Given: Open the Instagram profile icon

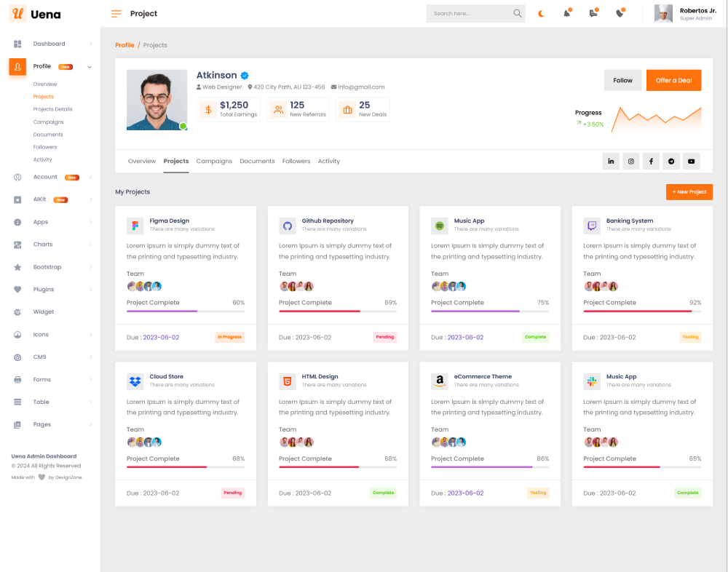Looking at the screenshot, I should [631, 162].
